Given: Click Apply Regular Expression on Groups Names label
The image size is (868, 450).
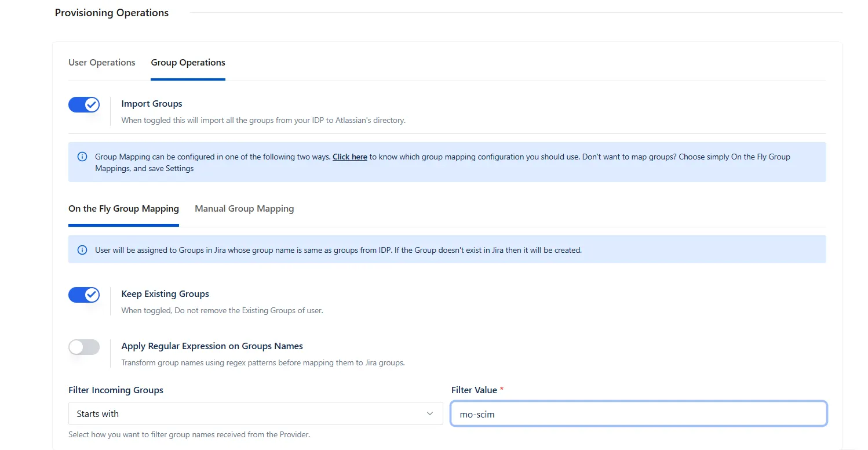Looking at the screenshot, I should coord(212,346).
